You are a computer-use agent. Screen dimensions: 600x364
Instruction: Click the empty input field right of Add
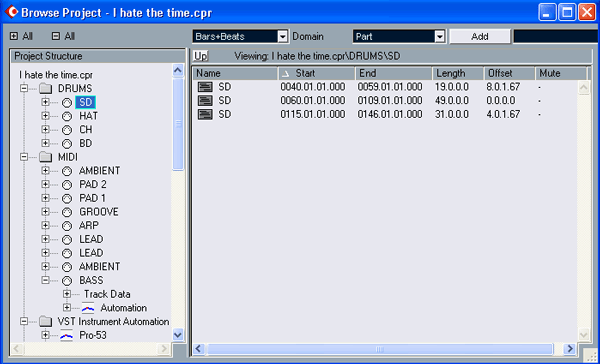click(556, 36)
